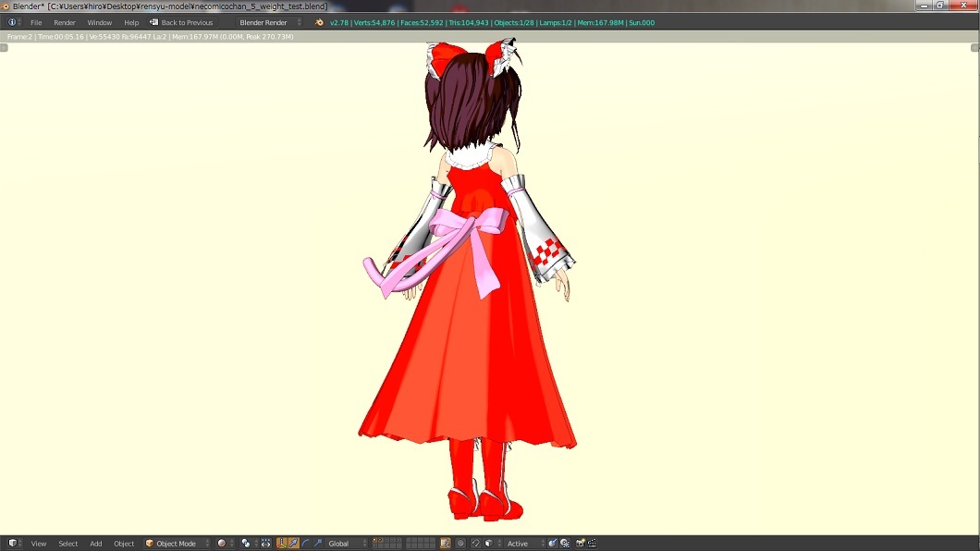The width and height of the screenshot is (980, 551).
Task: Click the Blender logo in the info header
Action: tap(319, 22)
